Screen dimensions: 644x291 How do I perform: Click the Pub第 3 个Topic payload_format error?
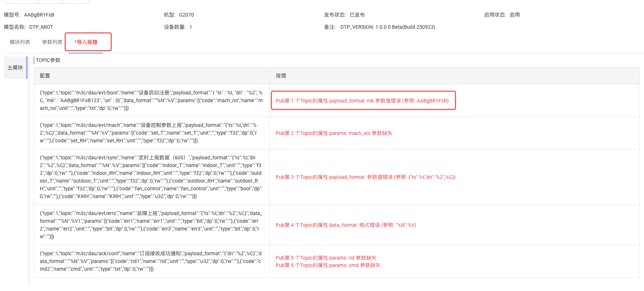pos(365,177)
